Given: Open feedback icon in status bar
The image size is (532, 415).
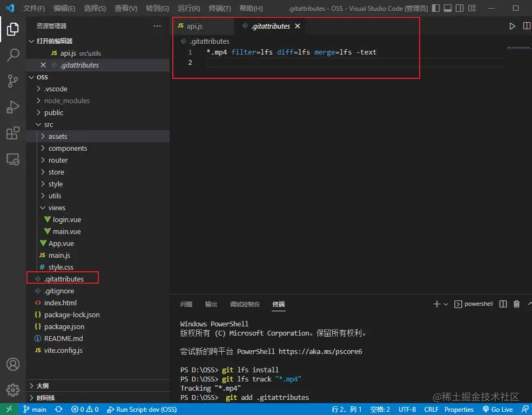Looking at the screenshot, I should point(525,409).
